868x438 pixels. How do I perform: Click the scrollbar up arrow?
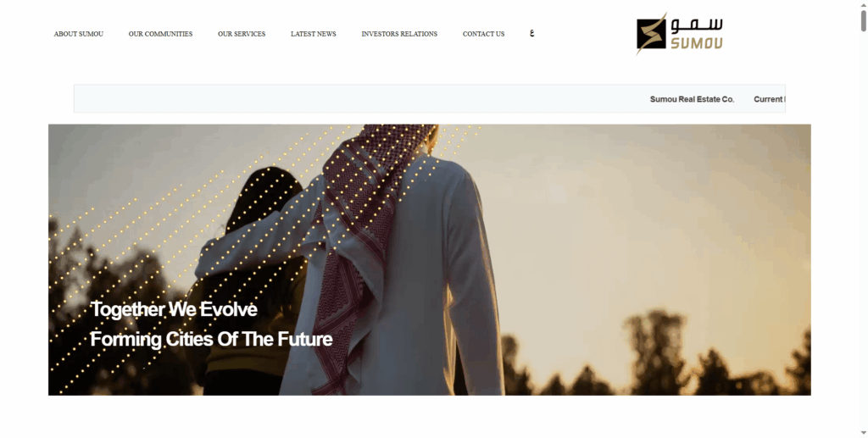coord(863,4)
